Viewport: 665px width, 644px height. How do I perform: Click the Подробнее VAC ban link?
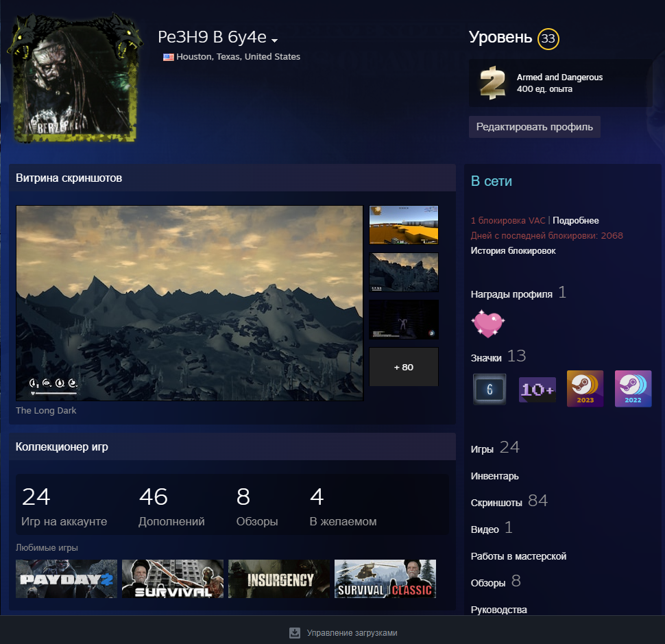click(x=575, y=221)
